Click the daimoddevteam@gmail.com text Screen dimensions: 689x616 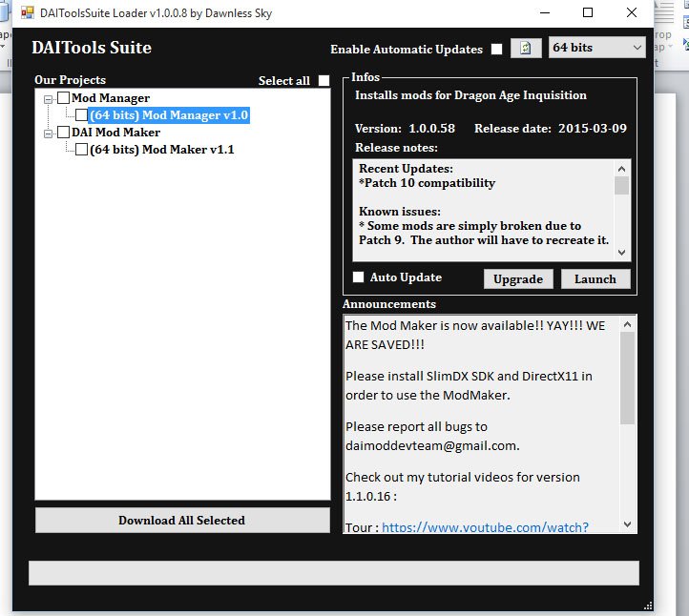tap(430, 445)
